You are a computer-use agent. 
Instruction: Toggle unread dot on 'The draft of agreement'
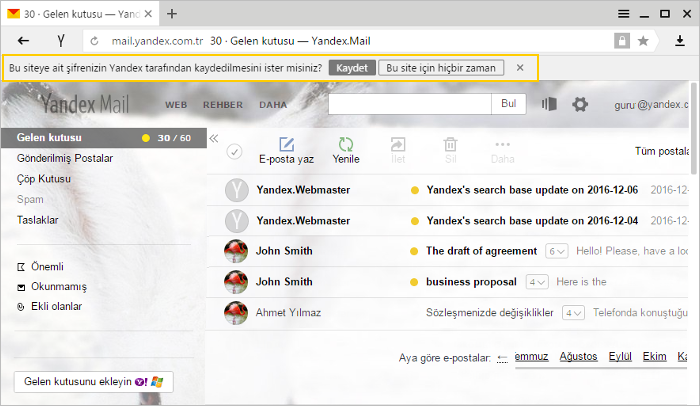click(414, 251)
